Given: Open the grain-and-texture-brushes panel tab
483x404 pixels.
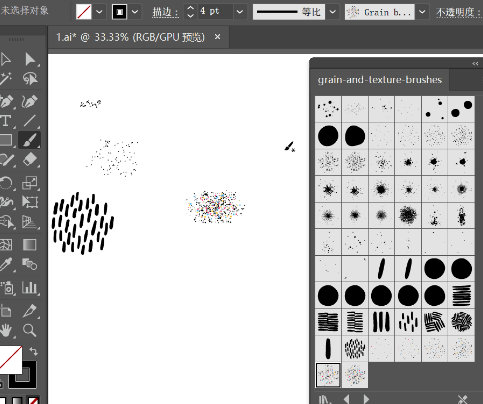Looking at the screenshot, I should 380,80.
